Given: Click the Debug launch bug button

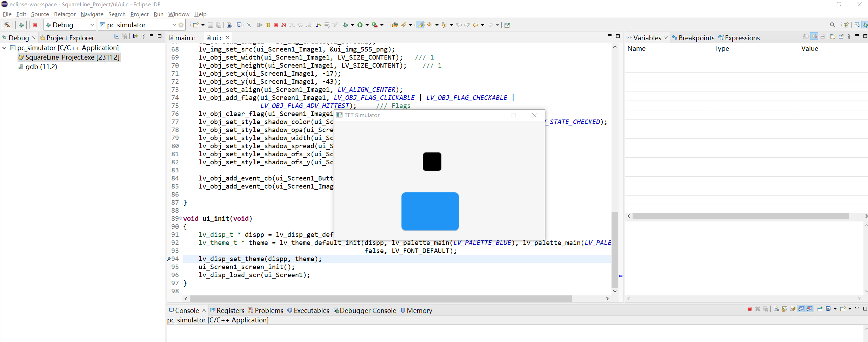Looking at the screenshot, I should tap(21, 25).
